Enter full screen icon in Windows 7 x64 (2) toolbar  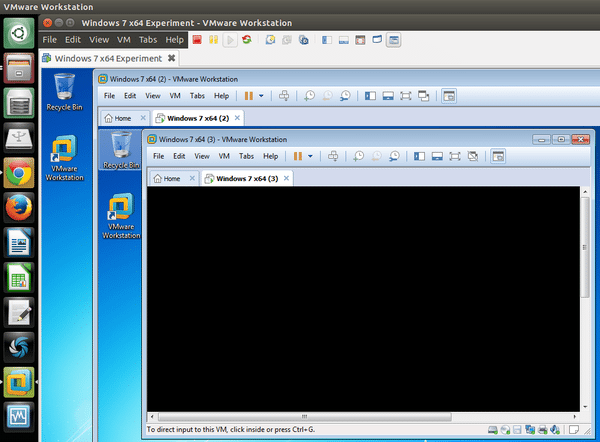[406, 96]
